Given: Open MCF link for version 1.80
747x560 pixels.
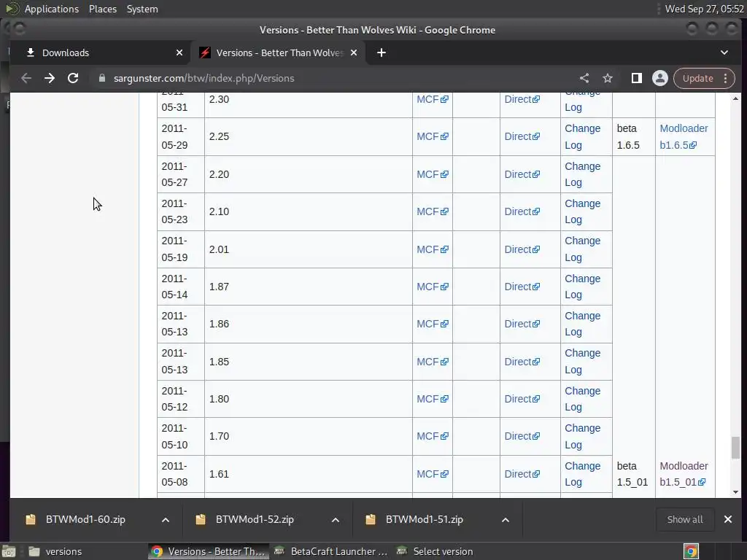Looking at the screenshot, I should click(432, 399).
